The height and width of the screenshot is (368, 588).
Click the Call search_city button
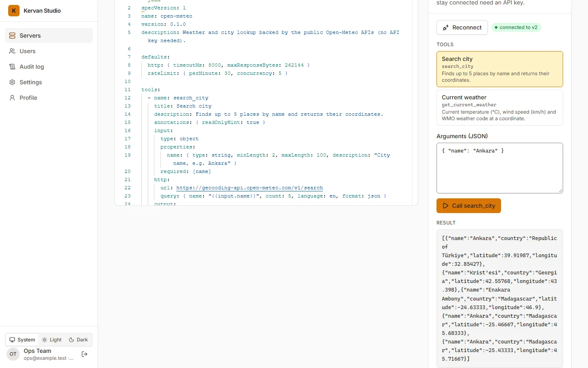tap(469, 206)
